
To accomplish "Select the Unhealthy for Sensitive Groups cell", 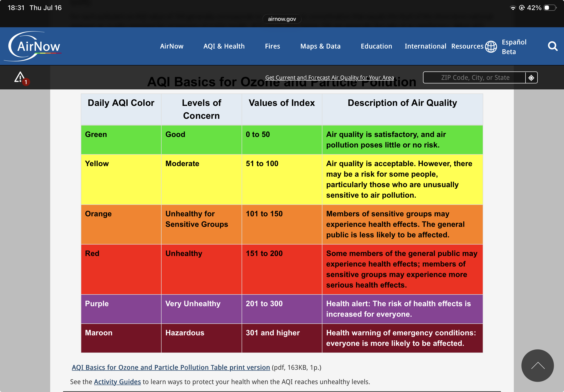I will [202, 224].
